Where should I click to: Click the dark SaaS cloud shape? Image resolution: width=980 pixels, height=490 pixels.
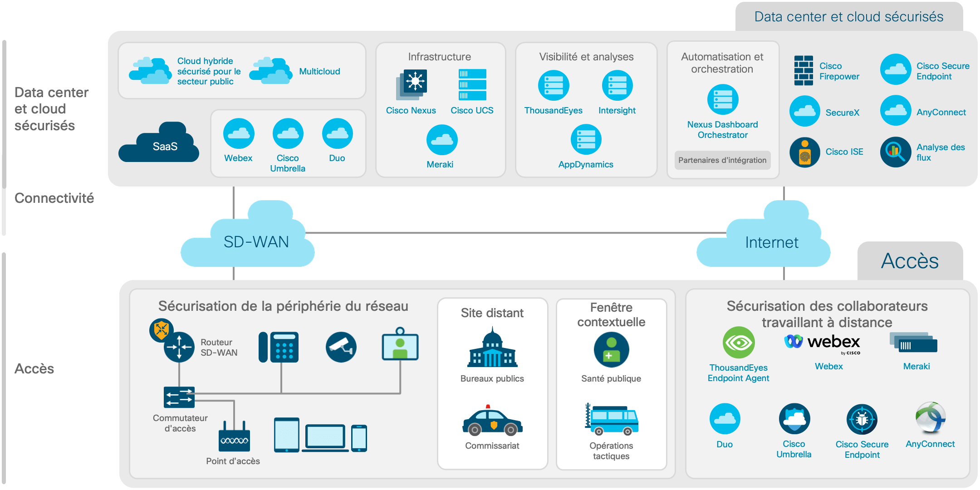[160, 142]
